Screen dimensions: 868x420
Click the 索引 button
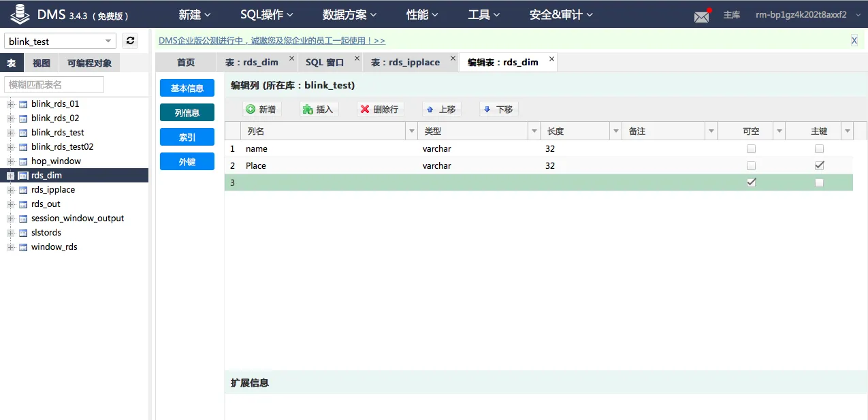(187, 137)
